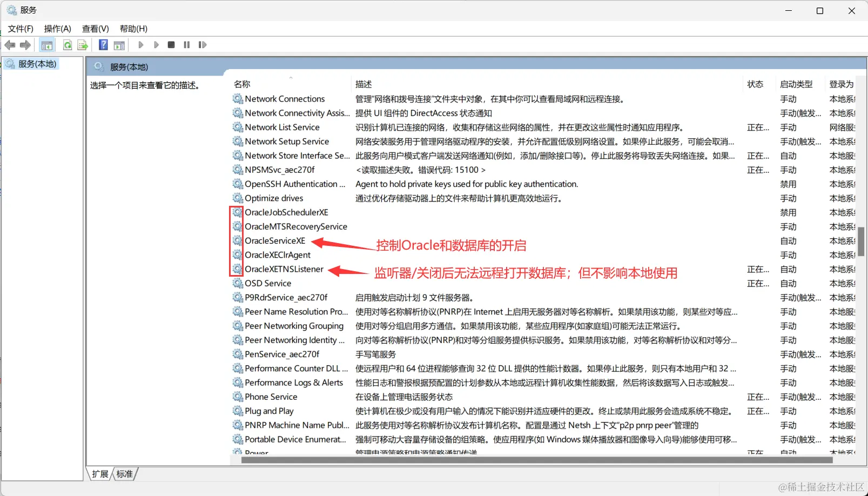Image resolution: width=868 pixels, height=496 pixels.
Task: Click the Restart Service toolbar icon
Action: pyautogui.click(x=203, y=45)
